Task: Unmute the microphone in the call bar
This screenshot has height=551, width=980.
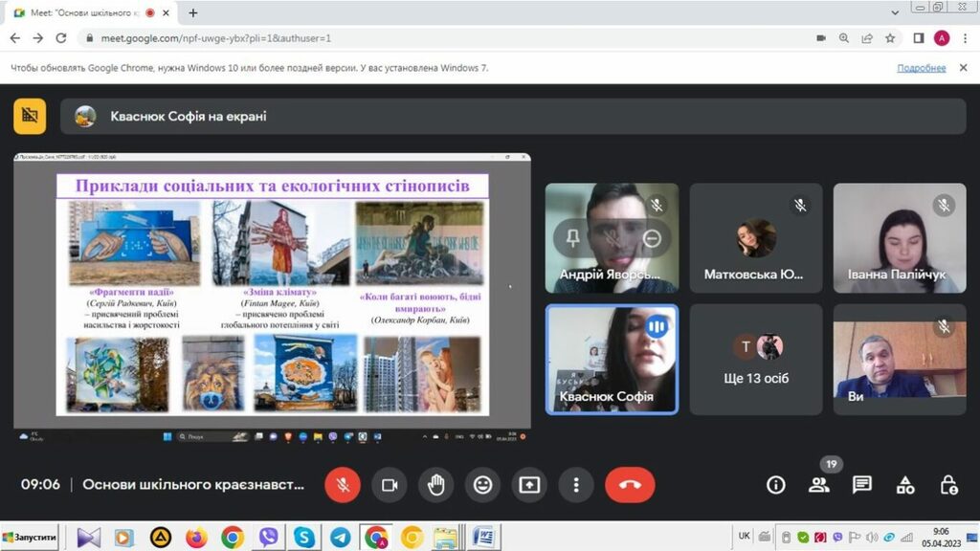Action: click(343, 485)
